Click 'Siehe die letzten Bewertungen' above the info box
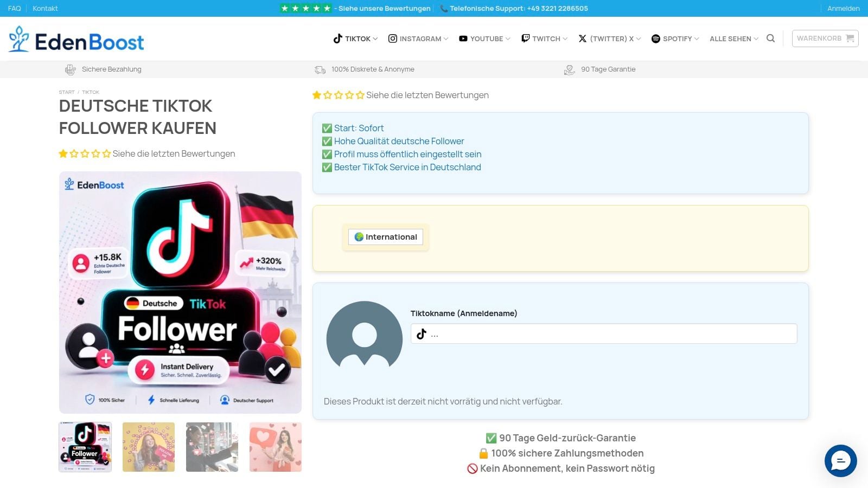Image resolution: width=868 pixels, height=488 pixels. pyautogui.click(x=427, y=95)
